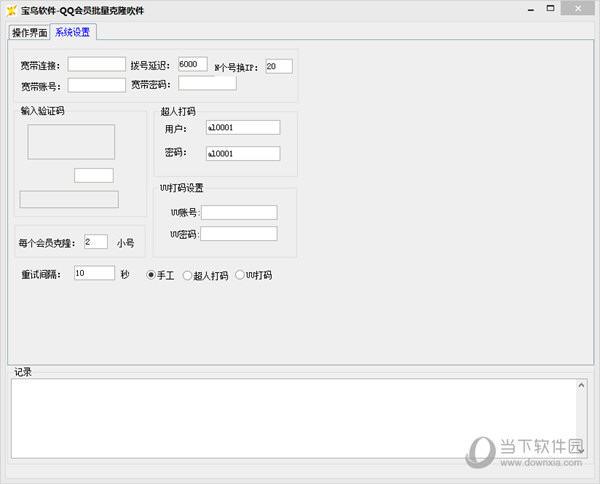Image resolution: width=600 pixels, height=484 pixels.
Task: Click the 重试间隔 seconds field
Action: [94, 273]
